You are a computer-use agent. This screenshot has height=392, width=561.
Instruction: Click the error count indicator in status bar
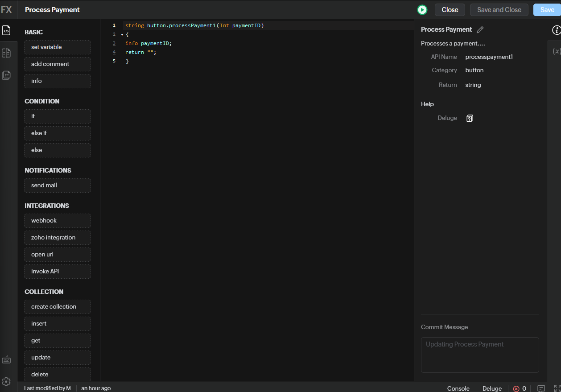[520, 388]
